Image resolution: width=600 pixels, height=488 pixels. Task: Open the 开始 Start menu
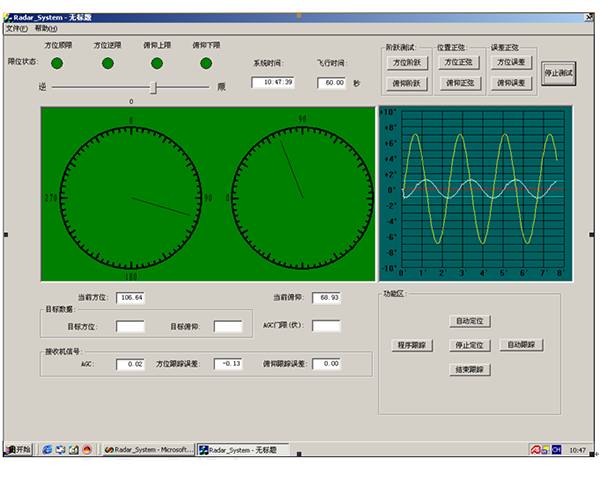point(18,449)
